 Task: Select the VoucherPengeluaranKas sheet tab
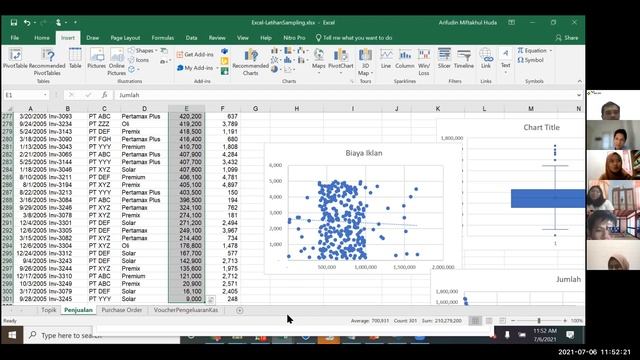[186, 310]
